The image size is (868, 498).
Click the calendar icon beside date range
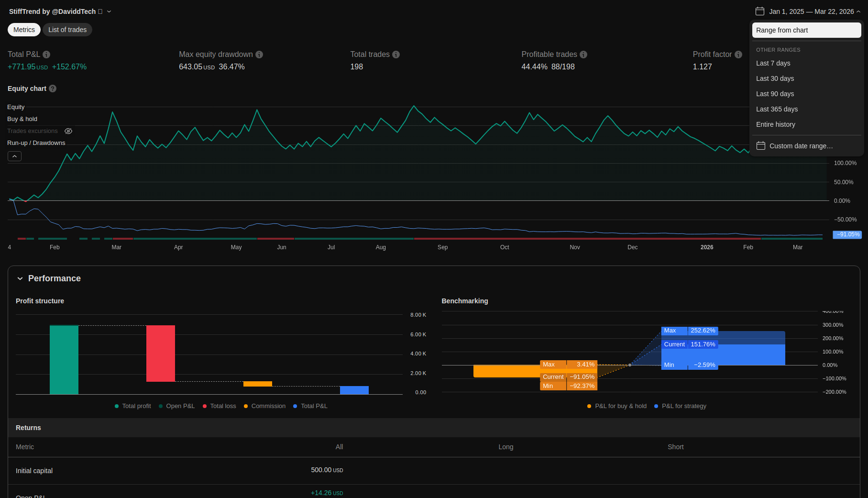click(760, 11)
